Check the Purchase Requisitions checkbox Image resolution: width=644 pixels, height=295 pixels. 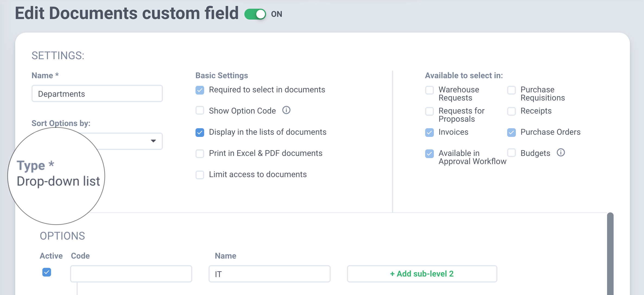click(512, 90)
